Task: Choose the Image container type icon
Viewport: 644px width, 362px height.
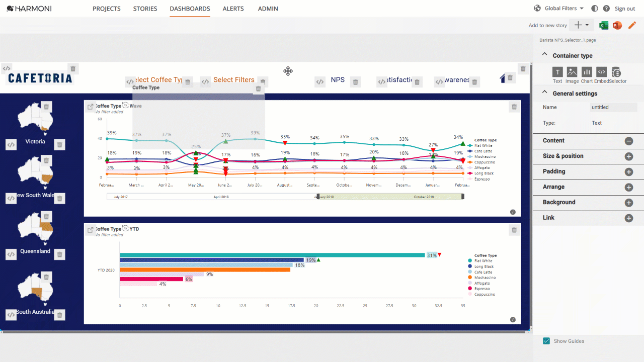Action: [572, 72]
